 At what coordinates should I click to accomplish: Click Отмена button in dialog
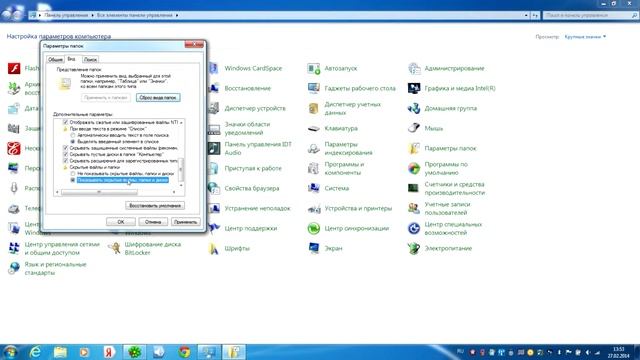pos(153,222)
